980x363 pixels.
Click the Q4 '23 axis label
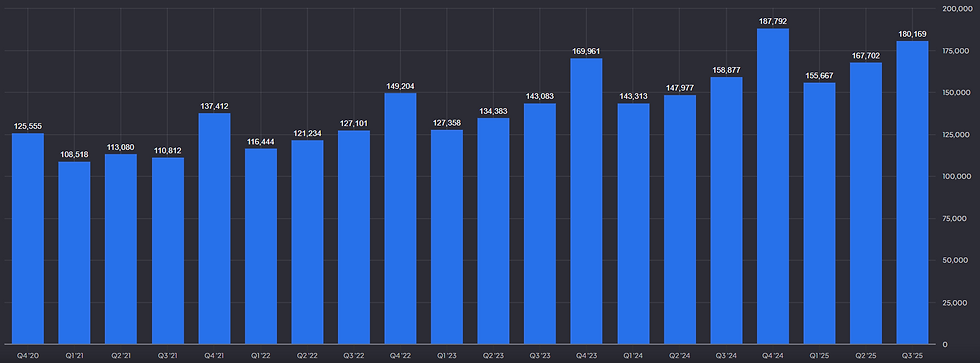click(587, 356)
